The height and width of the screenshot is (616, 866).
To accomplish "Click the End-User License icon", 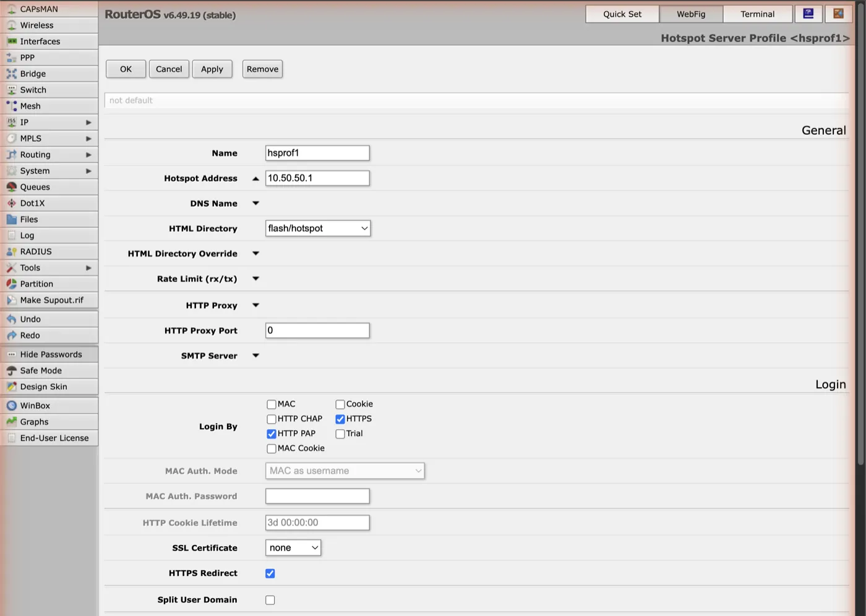I will point(11,438).
